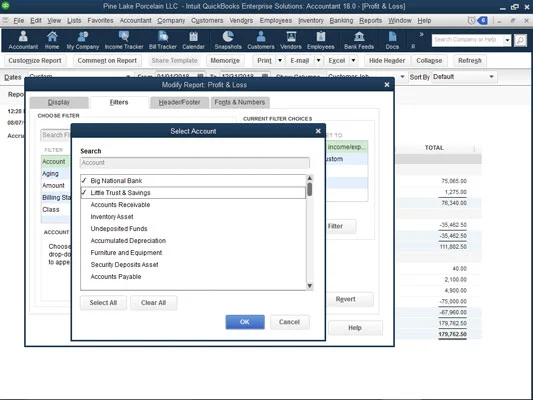
Task: Click the Search account input field
Action: 195,163
